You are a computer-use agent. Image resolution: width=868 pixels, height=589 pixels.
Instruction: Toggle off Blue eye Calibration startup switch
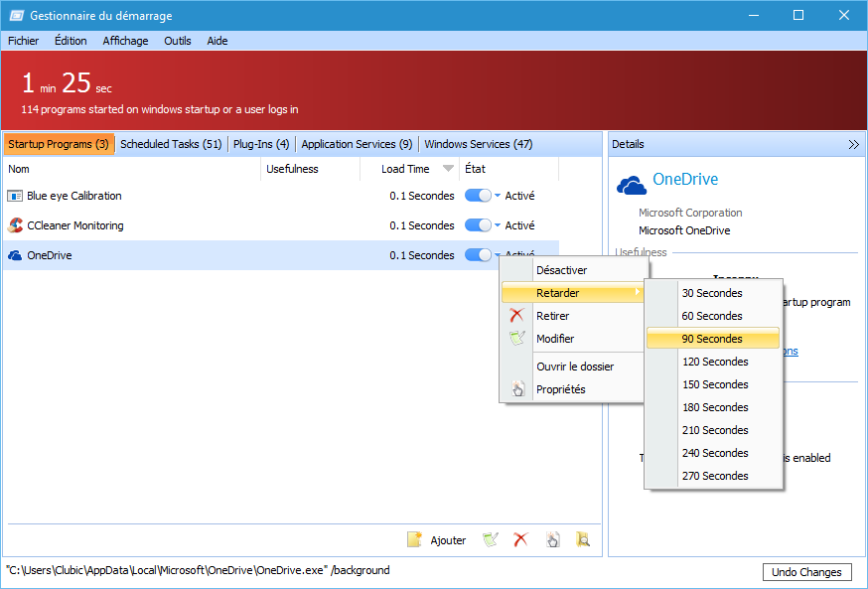coord(478,196)
